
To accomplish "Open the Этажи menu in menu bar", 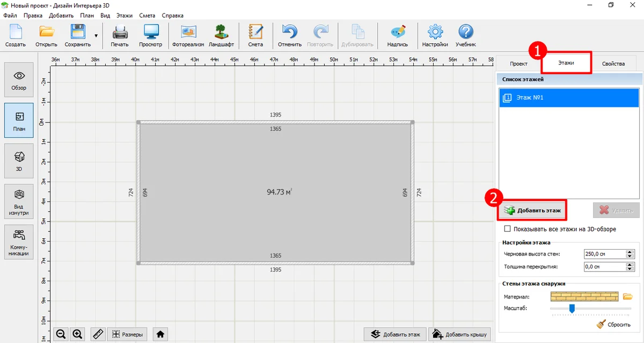I will 124,16.
